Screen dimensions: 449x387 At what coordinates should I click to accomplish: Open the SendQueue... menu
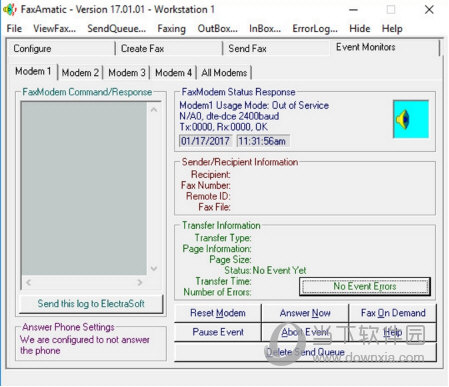click(x=116, y=29)
